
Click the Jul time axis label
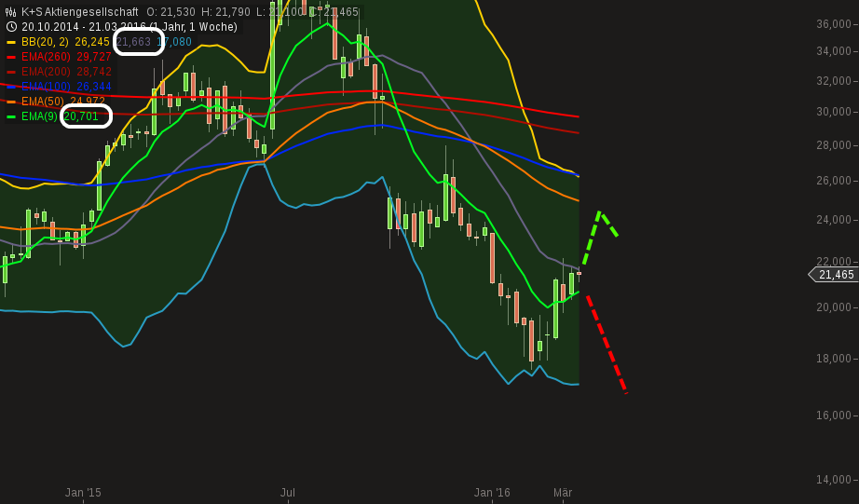[x=288, y=493]
